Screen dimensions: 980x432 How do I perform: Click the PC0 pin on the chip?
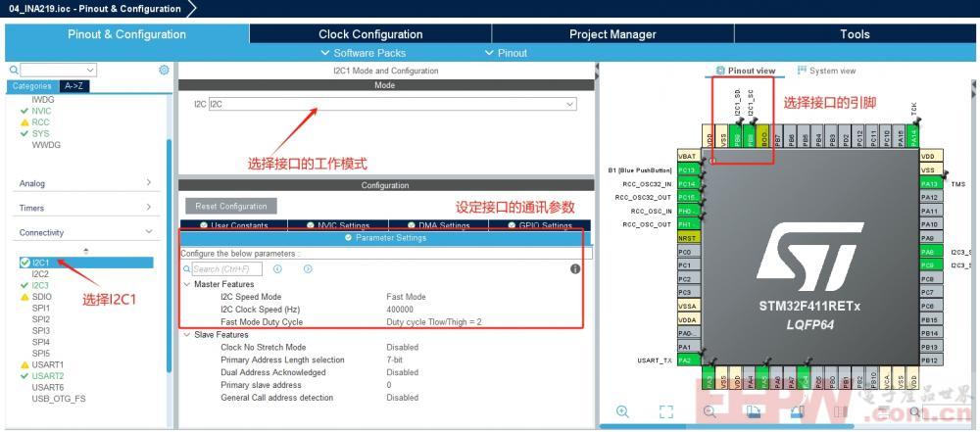click(688, 252)
